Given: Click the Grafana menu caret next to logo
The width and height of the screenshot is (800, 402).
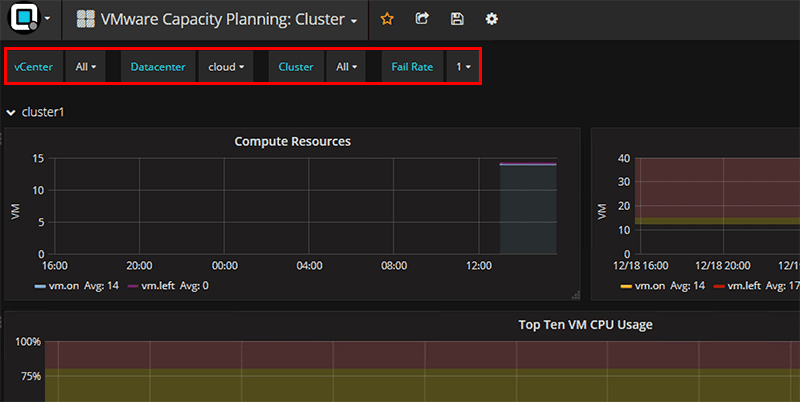Looking at the screenshot, I should click(47, 19).
